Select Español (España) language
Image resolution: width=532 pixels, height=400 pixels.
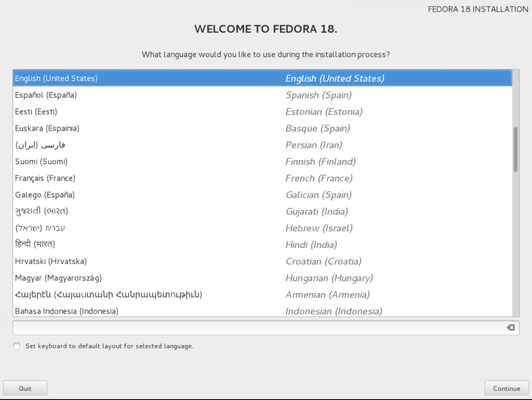pos(263,95)
